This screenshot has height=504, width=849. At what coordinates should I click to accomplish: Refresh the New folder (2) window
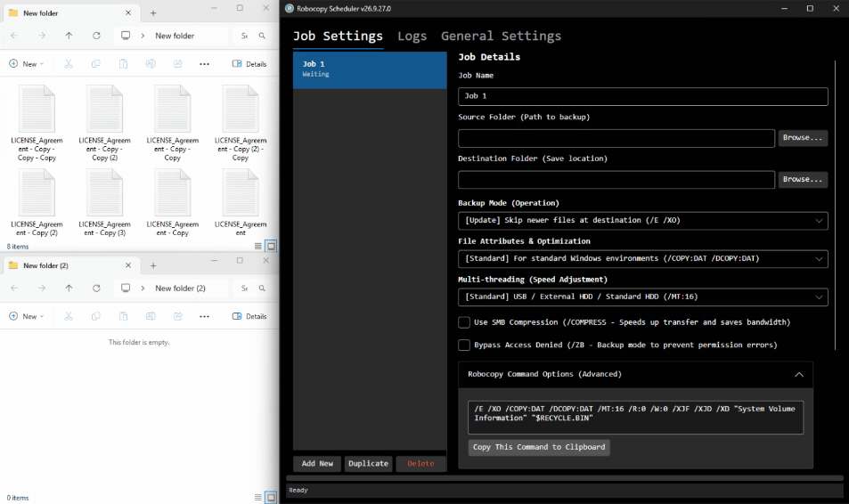96,288
